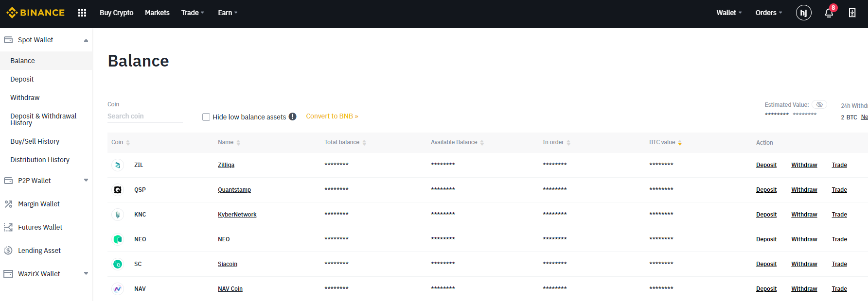Open the Trade dropdown menu
868x301 pixels.
193,13
